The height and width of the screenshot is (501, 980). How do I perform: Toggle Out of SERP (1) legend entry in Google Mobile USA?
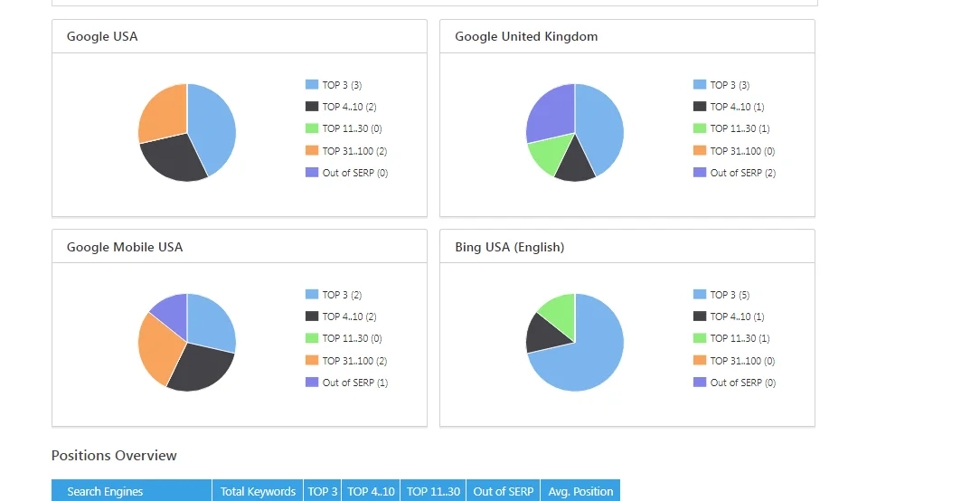(x=354, y=383)
